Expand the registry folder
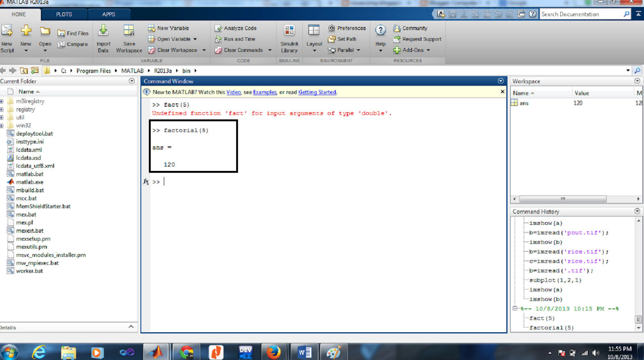644x360 pixels. (2, 109)
